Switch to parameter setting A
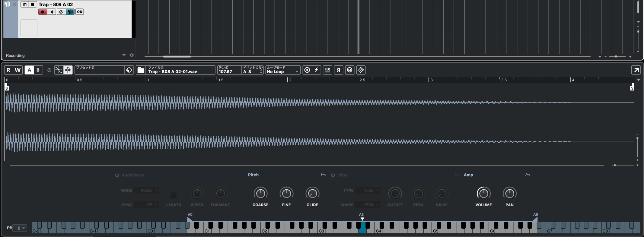Screen dimensions: 644x237 click(29, 70)
